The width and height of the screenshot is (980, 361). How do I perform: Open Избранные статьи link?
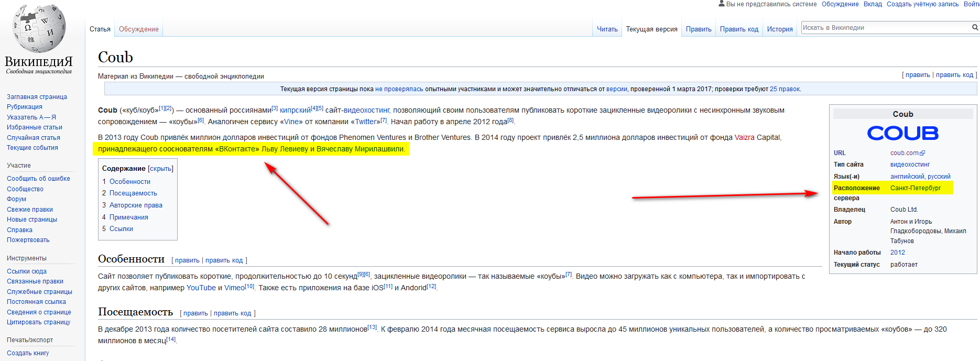click(x=35, y=127)
